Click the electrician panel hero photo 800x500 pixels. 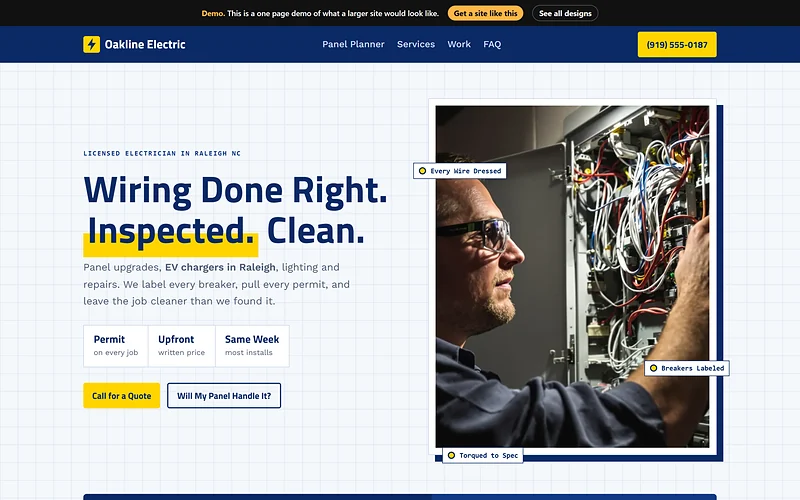[572, 277]
